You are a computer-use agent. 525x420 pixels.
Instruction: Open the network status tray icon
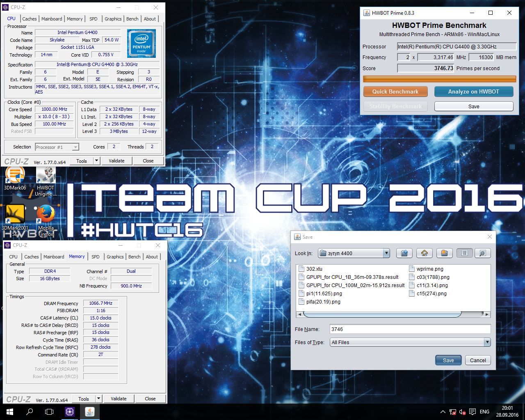coord(453,412)
